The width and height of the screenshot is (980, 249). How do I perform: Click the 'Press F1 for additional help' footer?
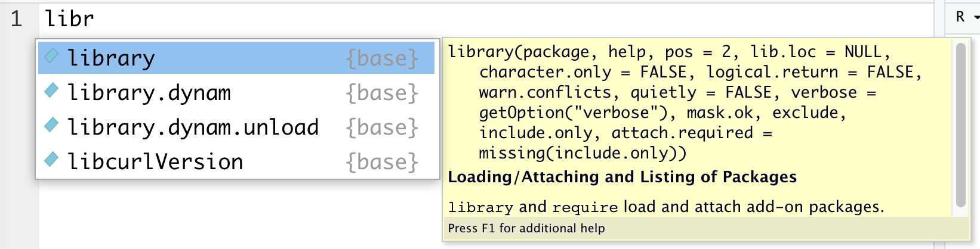(526, 228)
